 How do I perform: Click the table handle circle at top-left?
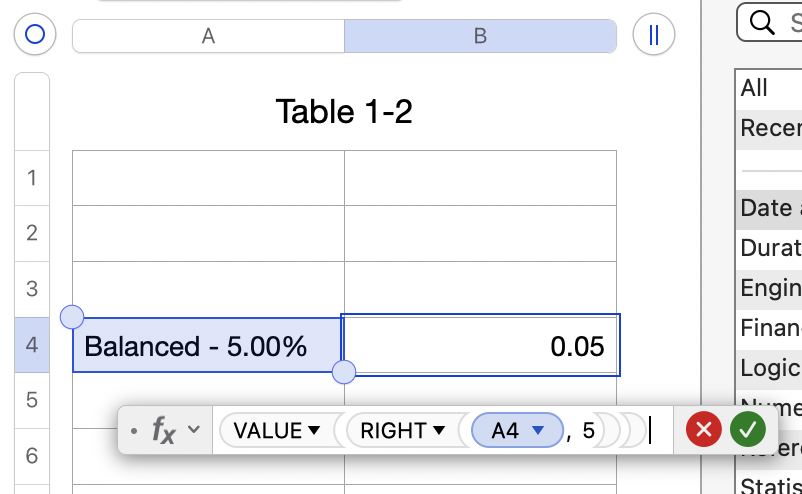35,35
